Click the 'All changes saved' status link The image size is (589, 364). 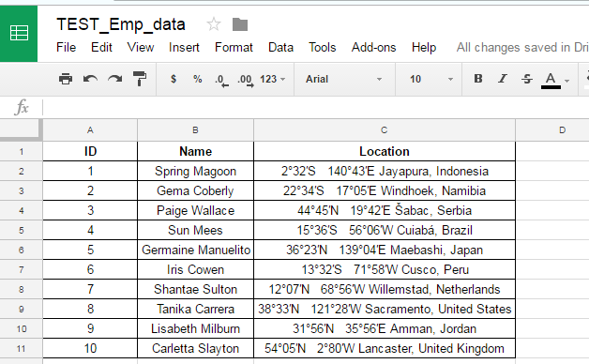522,47
